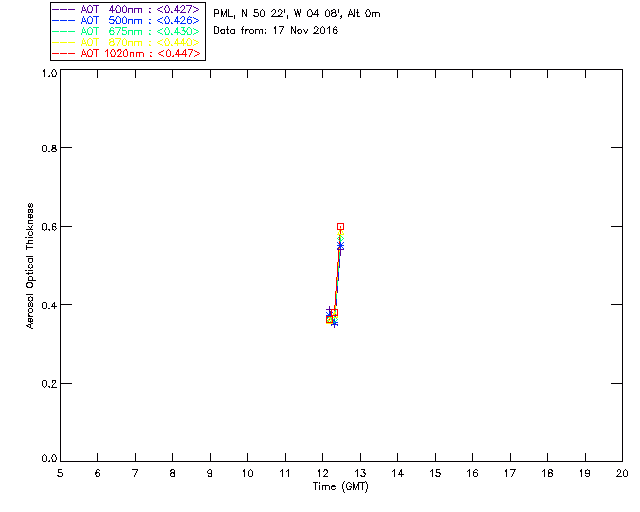This screenshot has height=512, width=640.
Task: Click the x-axis label 5
Action: click(x=60, y=474)
